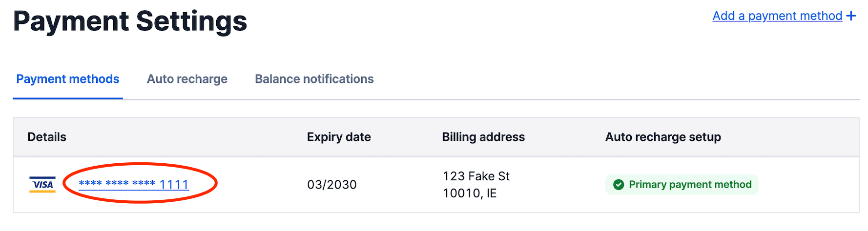This screenshot has height=231, width=868.
Task: Click the 10010, IE address line
Action: click(x=470, y=193)
